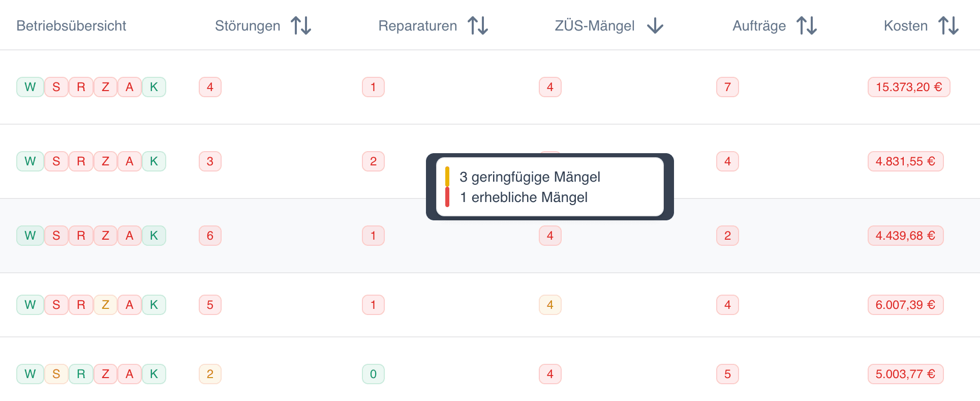The width and height of the screenshot is (980, 401).
Task: Click the green R badge in last row
Action: coord(81,374)
